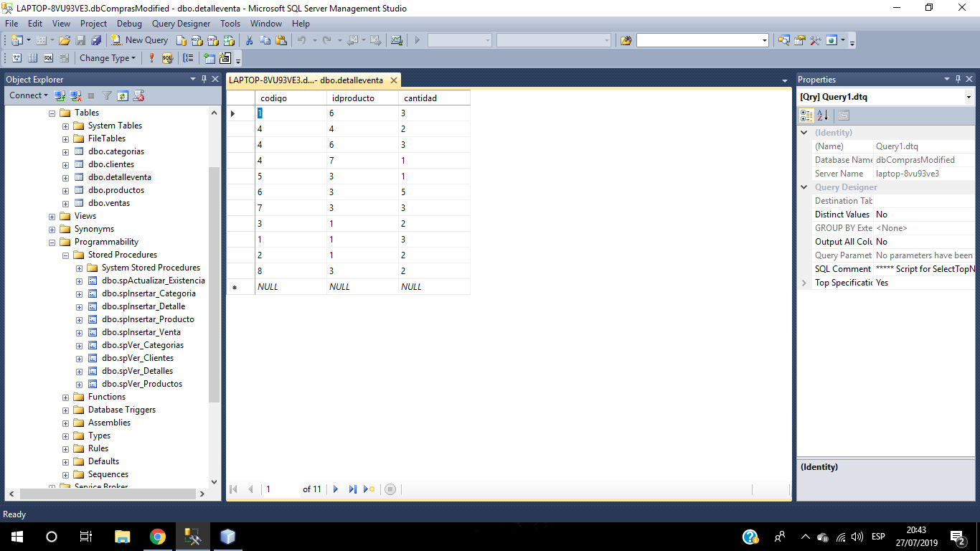Click the Distinct Values property row

pos(885,215)
